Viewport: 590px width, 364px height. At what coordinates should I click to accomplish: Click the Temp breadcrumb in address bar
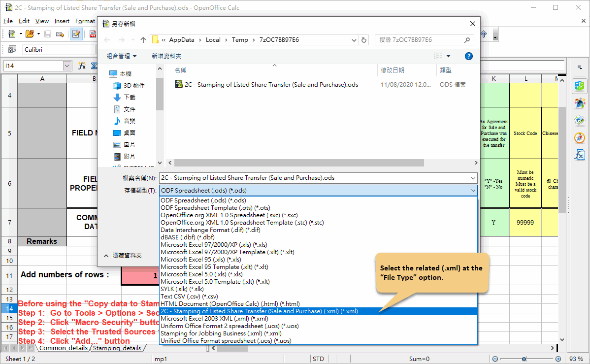click(x=240, y=40)
